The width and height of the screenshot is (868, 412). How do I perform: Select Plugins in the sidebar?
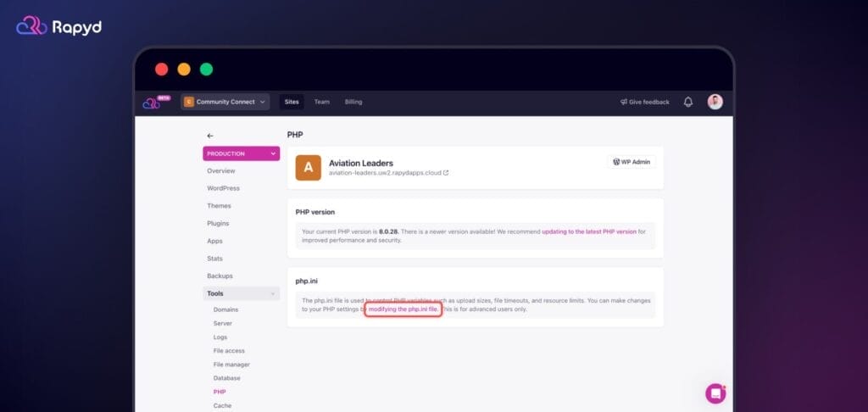coord(218,224)
